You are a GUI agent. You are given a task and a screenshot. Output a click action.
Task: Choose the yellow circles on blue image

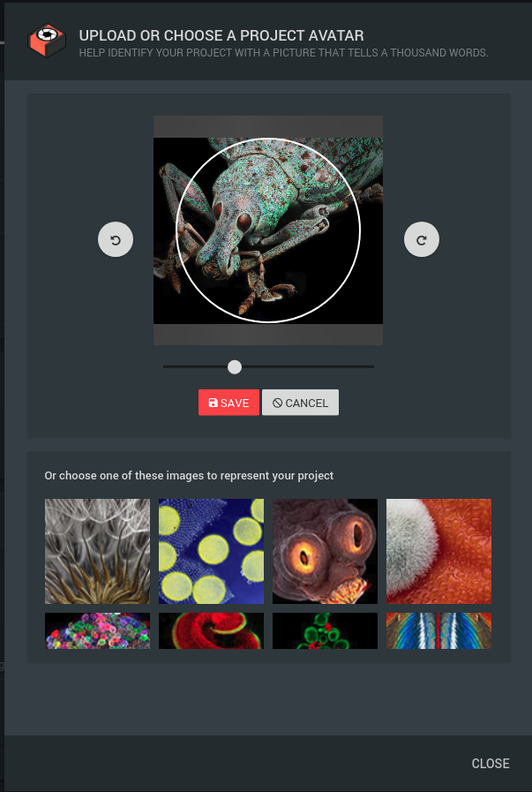click(211, 551)
